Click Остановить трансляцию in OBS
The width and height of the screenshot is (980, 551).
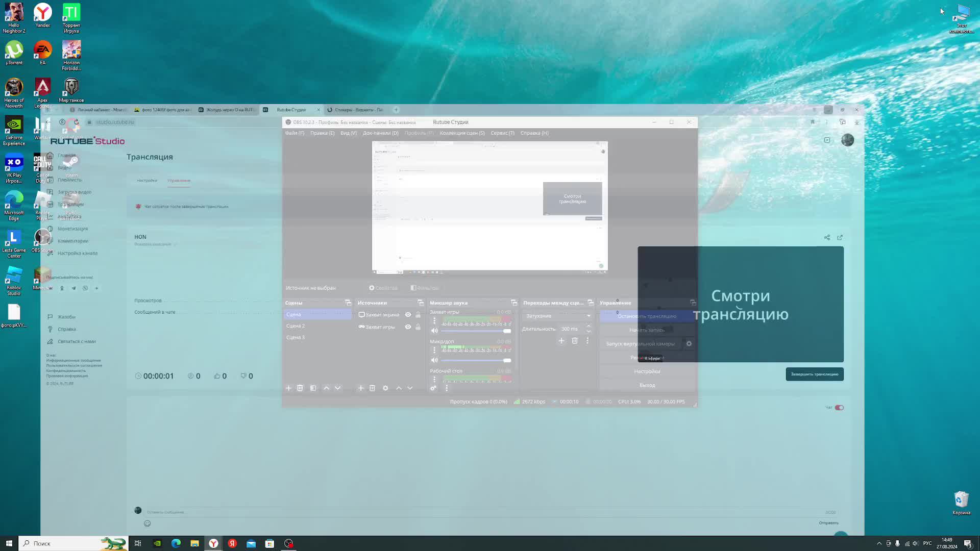pyautogui.click(x=647, y=316)
